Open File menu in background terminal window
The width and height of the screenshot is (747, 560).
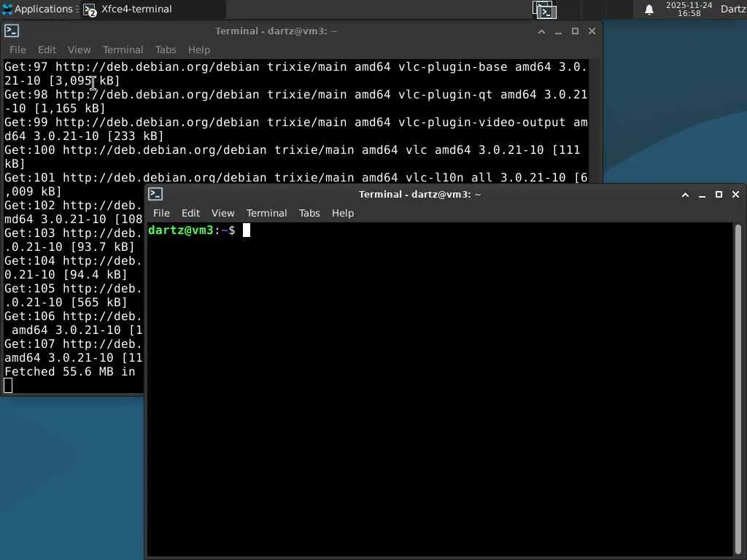point(18,50)
